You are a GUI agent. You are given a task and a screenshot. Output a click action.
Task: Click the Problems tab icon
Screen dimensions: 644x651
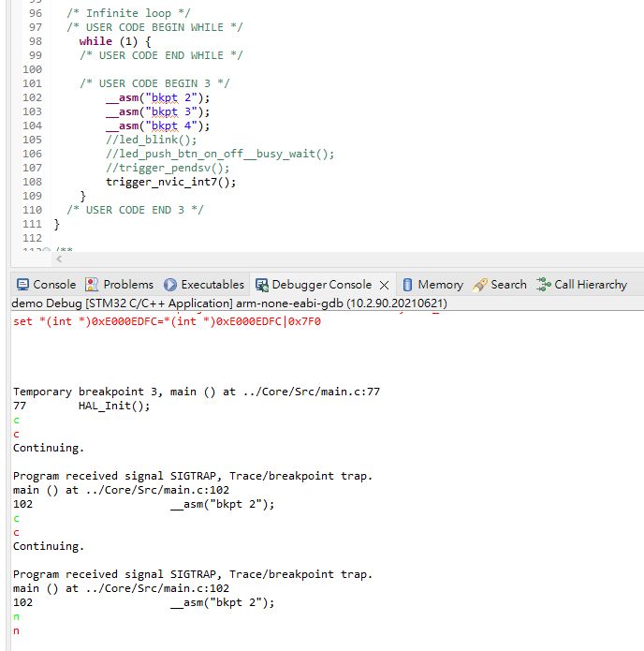click(92, 285)
